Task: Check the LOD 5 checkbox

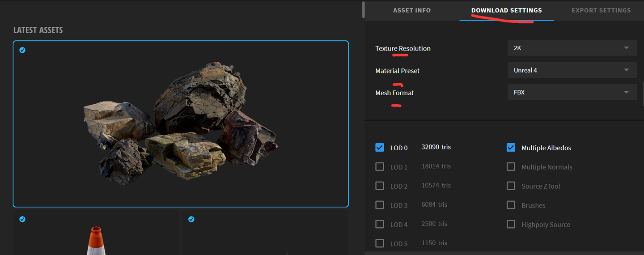Action: tap(380, 243)
